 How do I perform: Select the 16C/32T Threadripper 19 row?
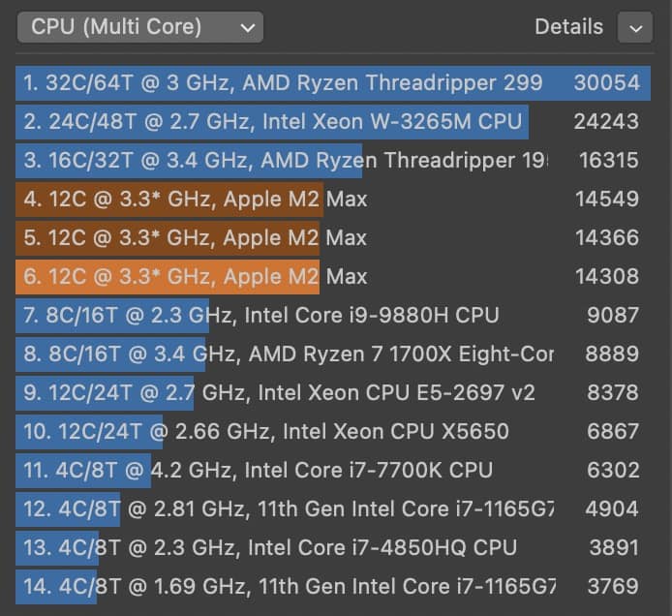coord(333,161)
